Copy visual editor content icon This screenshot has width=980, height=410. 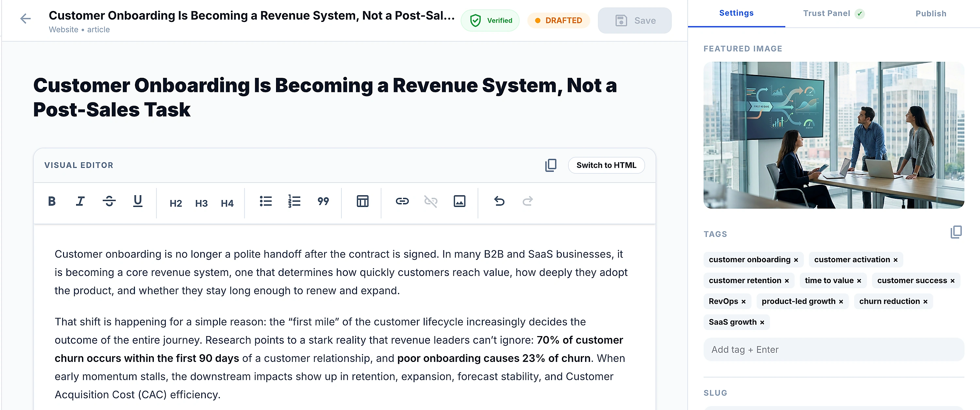coord(551,165)
